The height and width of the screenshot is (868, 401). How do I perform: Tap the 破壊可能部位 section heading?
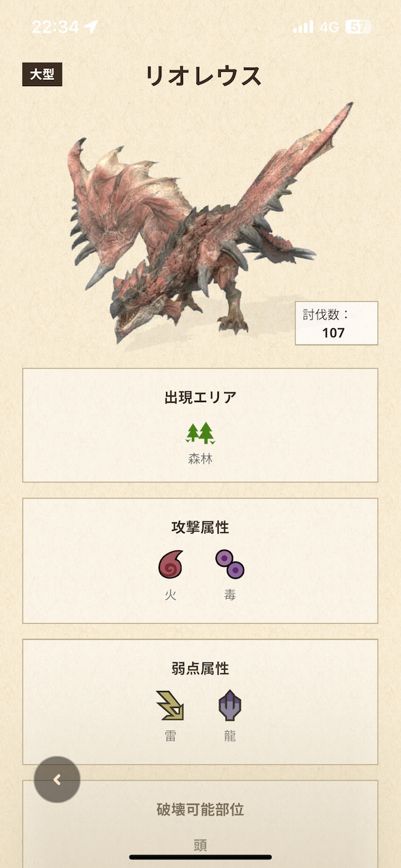pos(200,810)
